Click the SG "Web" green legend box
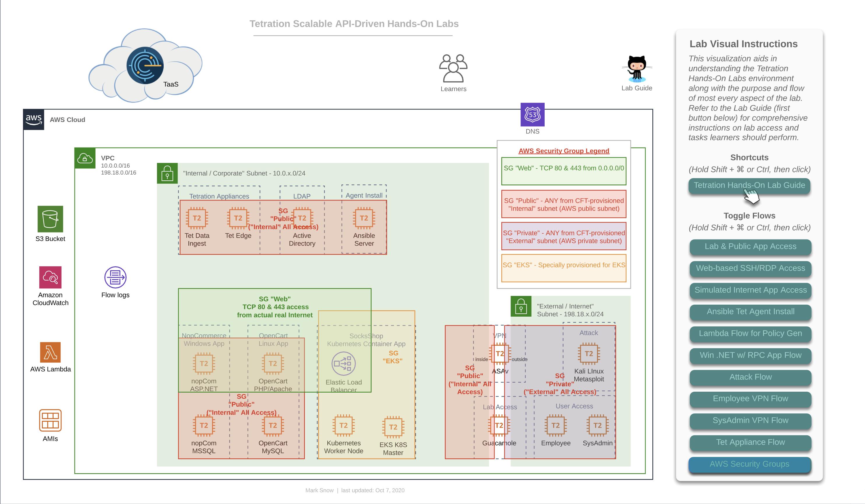 [564, 171]
